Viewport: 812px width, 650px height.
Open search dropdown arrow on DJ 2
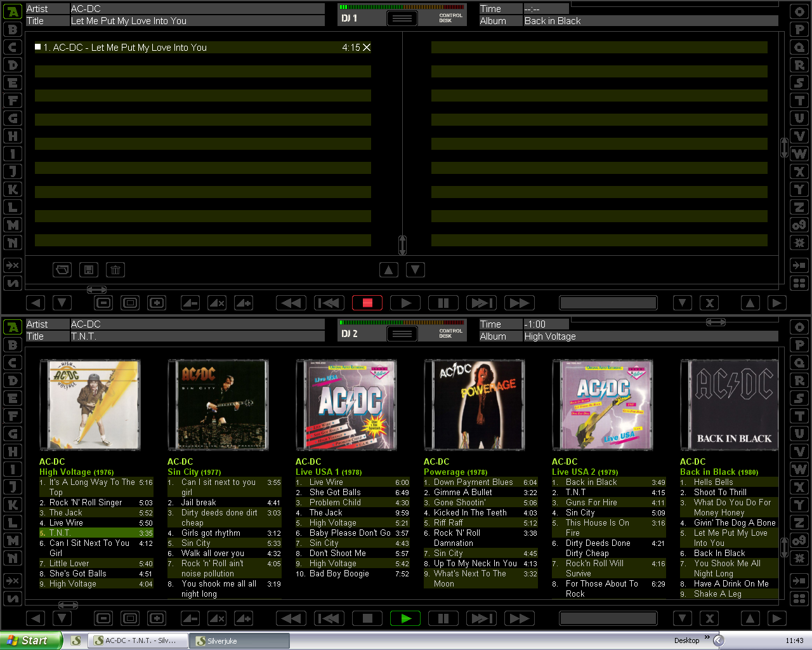682,618
